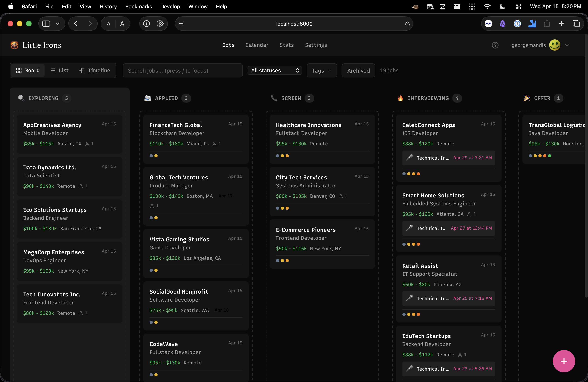Toggle the Safari sidebar panel
The height and width of the screenshot is (382, 588).
click(x=46, y=23)
